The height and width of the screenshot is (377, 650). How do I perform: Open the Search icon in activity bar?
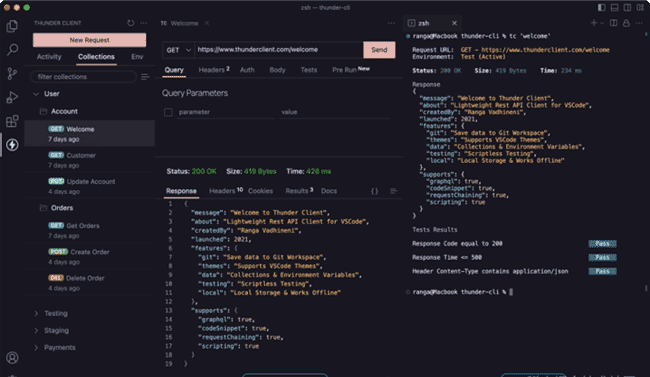point(12,50)
